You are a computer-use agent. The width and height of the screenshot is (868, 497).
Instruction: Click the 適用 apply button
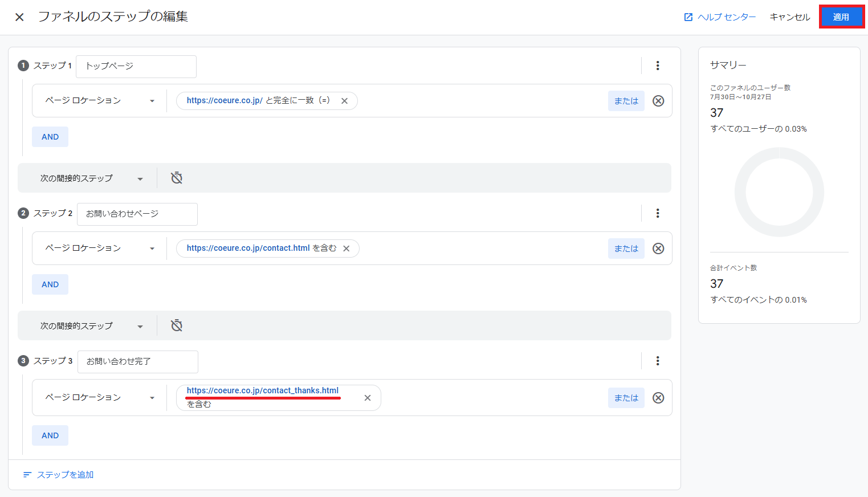841,17
